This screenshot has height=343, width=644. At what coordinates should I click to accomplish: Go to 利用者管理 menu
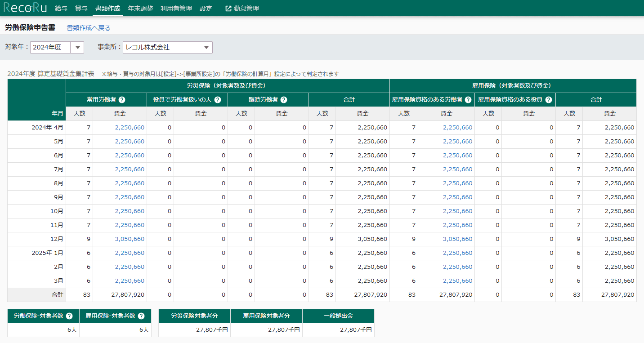coord(176,9)
